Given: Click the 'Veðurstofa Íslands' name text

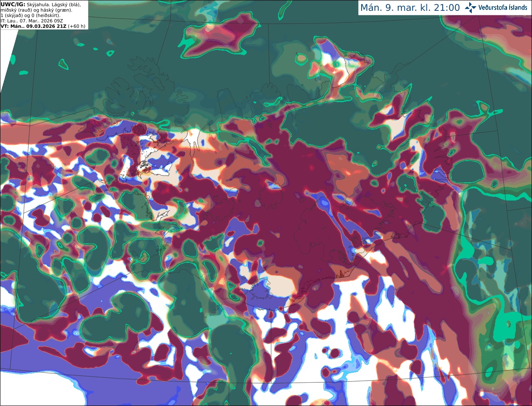Looking at the screenshot, I should coord(503,7).
